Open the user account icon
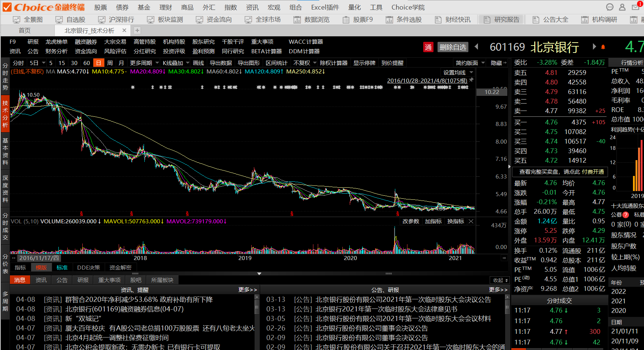Image resolution: width=644 pixels, height=350 pixels. pos(622,7)
